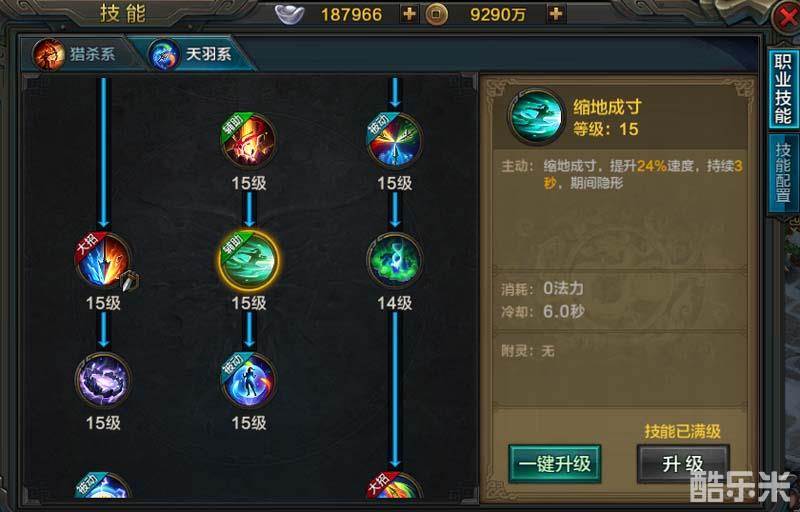The height and width of the screenshot is (512, 800).
Task: Click the 缩地成寸 icon in the detail panel
Action: (x=536, y=117)
